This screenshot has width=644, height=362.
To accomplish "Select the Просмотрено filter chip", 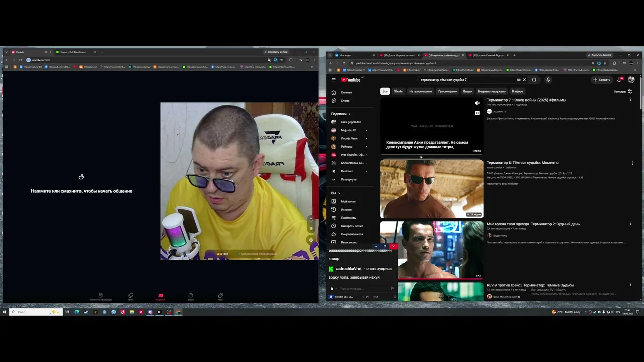I will coord(447,91).
